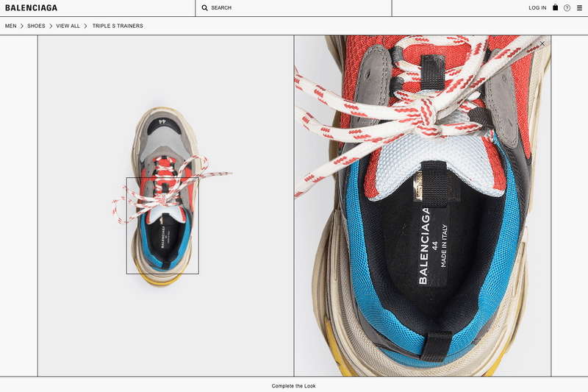Open the Log In link
This screenshot has height=392, width=588.
click(537, 8)
